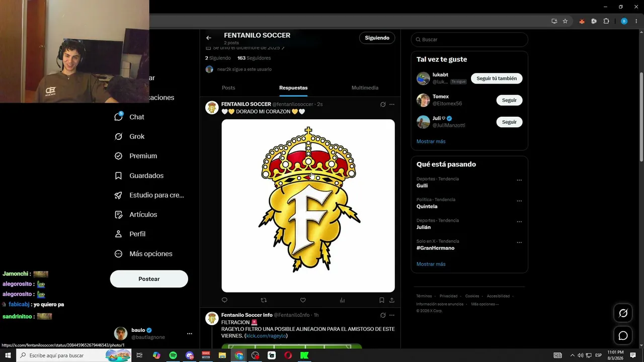Open the Privacidad footer link
The width and height of the screenshot is (644, 362).
[449, 296]
